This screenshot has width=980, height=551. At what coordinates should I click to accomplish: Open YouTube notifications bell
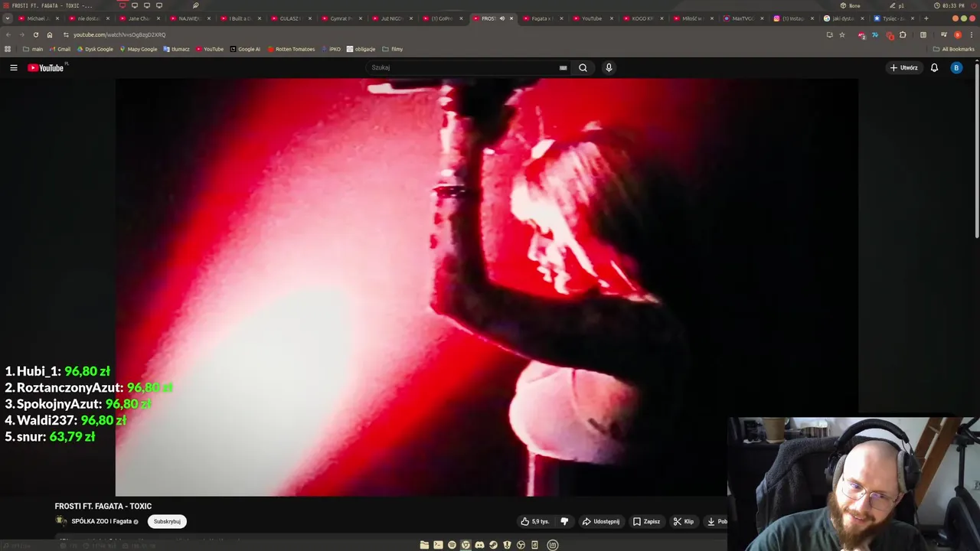click(934, 68)
